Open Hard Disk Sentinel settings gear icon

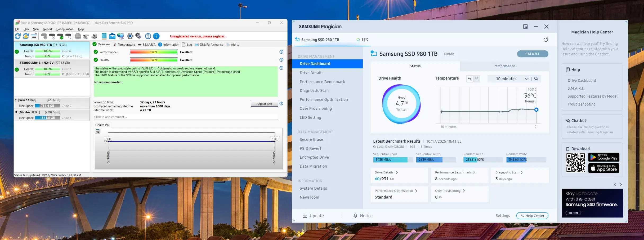tap(130, 36)
